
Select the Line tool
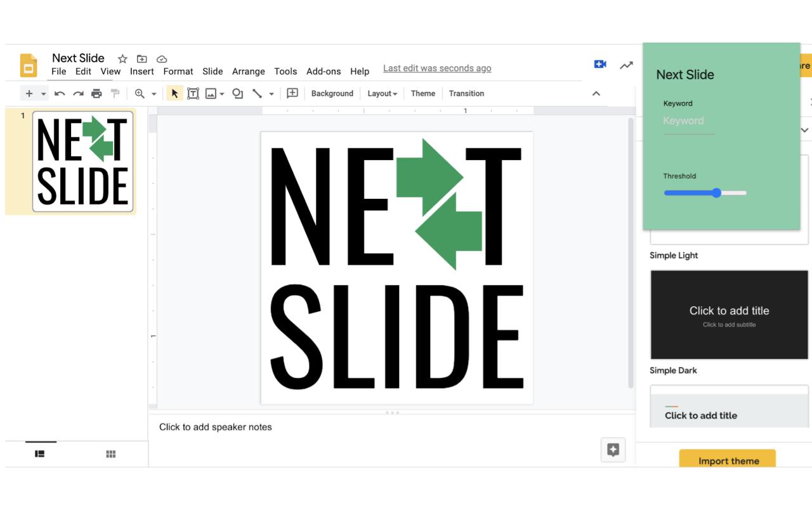coord(257,93)
